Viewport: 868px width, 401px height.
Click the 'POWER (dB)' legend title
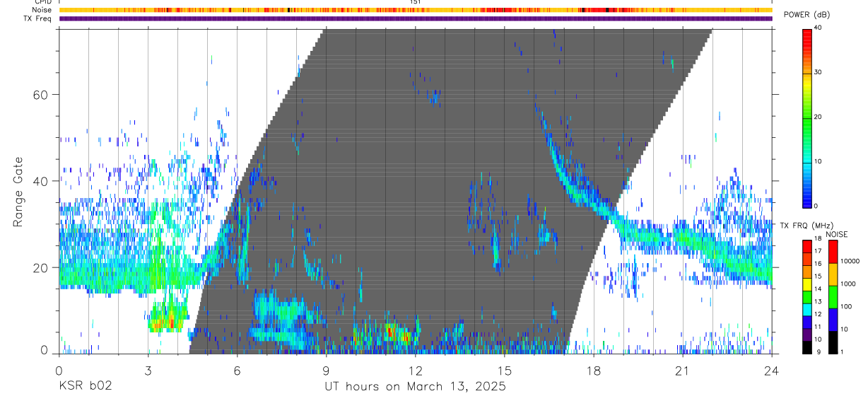click(807, 16)
